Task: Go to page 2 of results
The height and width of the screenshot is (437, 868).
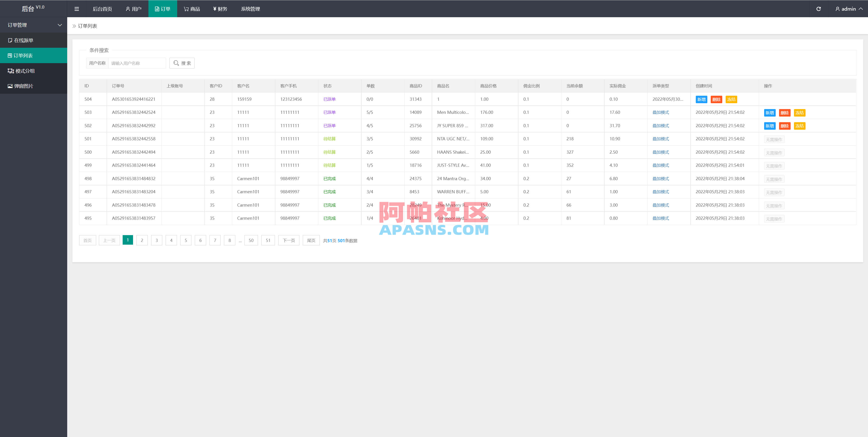Action: pos(142,240)
